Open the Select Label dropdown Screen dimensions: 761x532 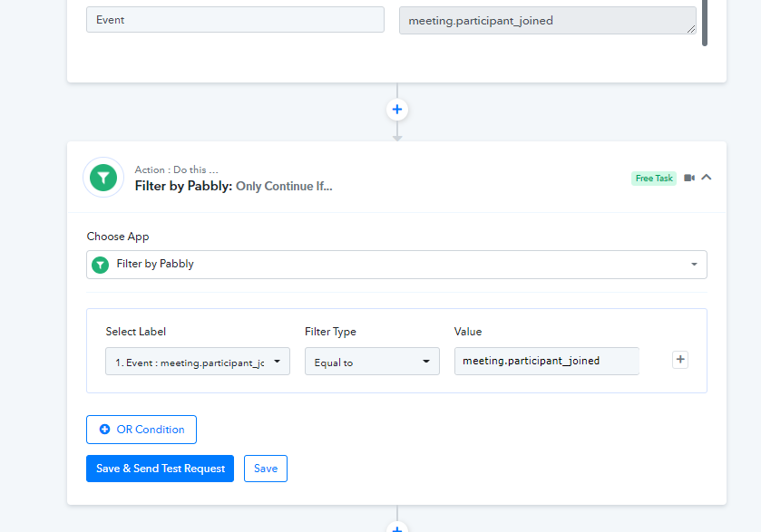[x=198, y=362]
